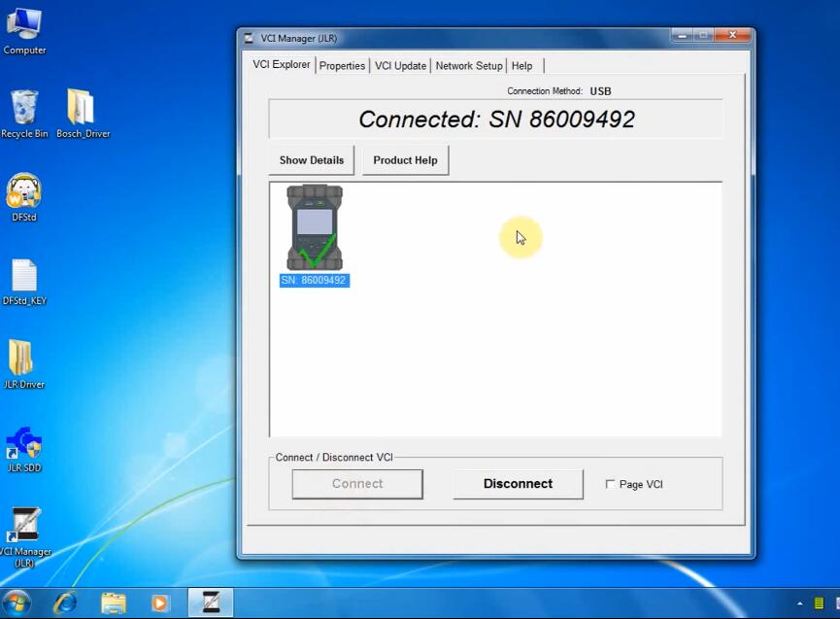Click the Connected: SN 86009492 status text

pyautogui.click(x=496, y=119)
